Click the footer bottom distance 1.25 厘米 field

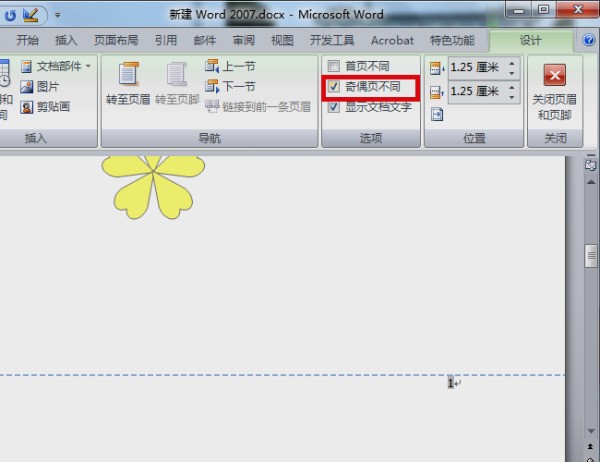click(476, 91)
